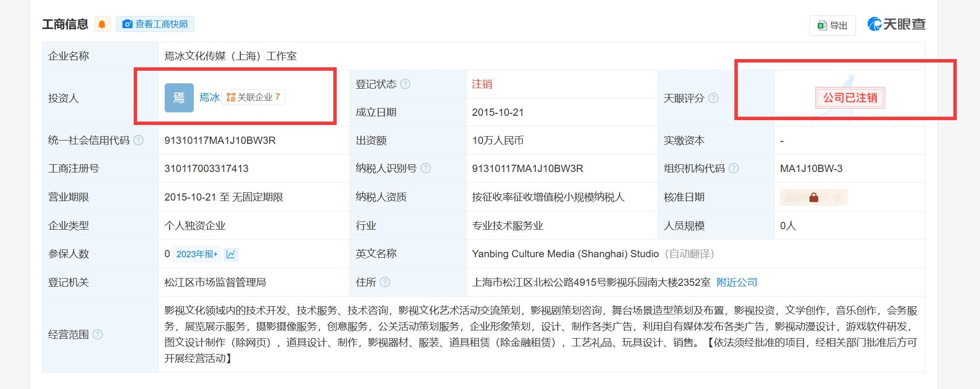The width and height of the screenshot is (980, 389).
Task: Click help icon next to 登记状态
Action: click(405, 84)
